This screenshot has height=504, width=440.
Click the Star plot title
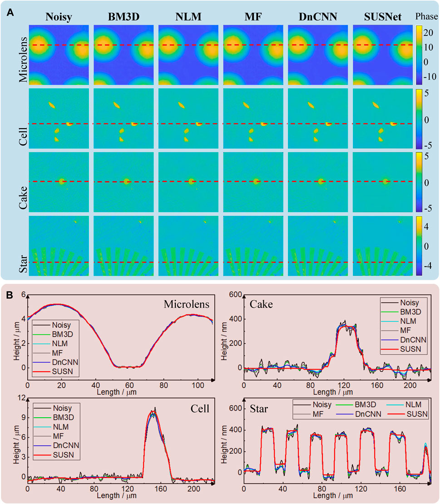(x=259, y=409)
